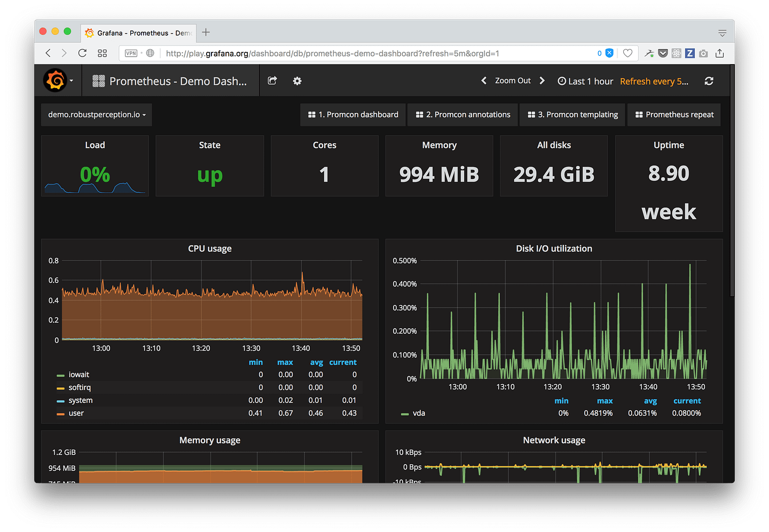Open the 1. Promcon dashboard link
The width and height of the screenshot is (769, 532).
click(353, 115)
